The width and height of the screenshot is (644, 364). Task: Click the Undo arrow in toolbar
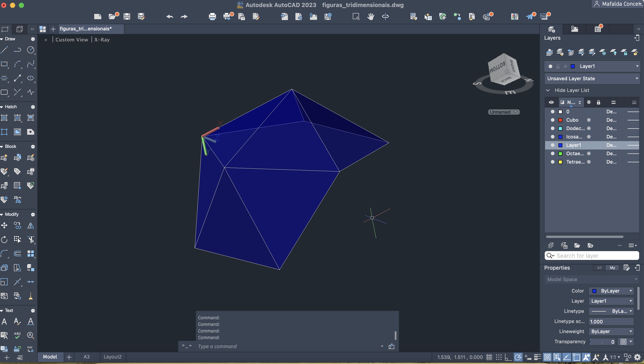coord(170,17)
